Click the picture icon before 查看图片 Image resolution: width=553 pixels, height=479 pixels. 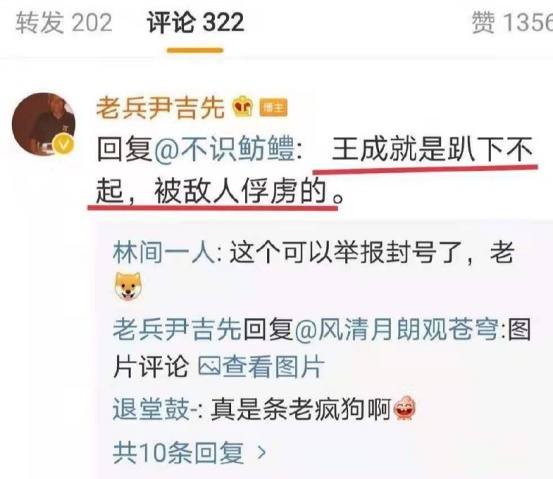click(x=209, y=367)
